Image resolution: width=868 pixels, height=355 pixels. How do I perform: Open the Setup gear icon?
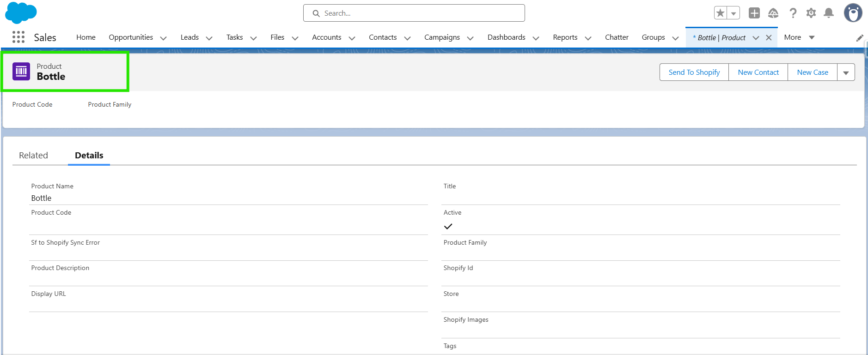(x=811, y=13)
